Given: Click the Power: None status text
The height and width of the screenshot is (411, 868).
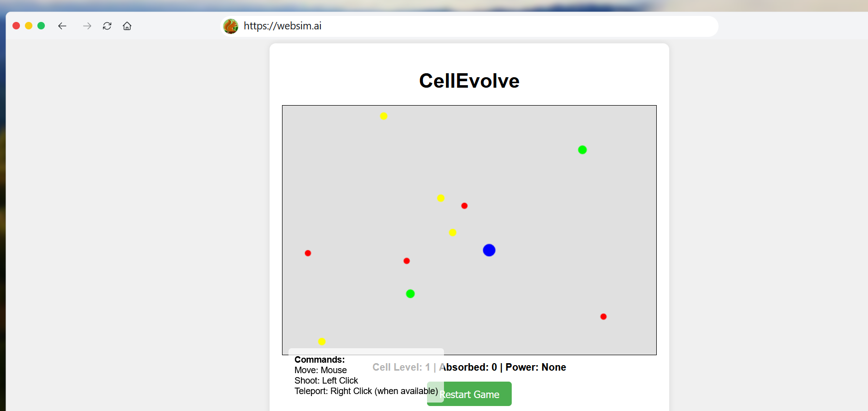Looking at the screenshot, I should [536, 367].
